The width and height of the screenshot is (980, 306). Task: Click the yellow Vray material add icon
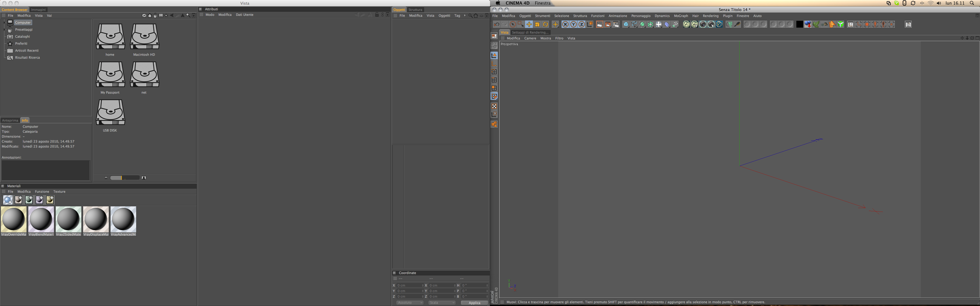click(x=50, y=200)
